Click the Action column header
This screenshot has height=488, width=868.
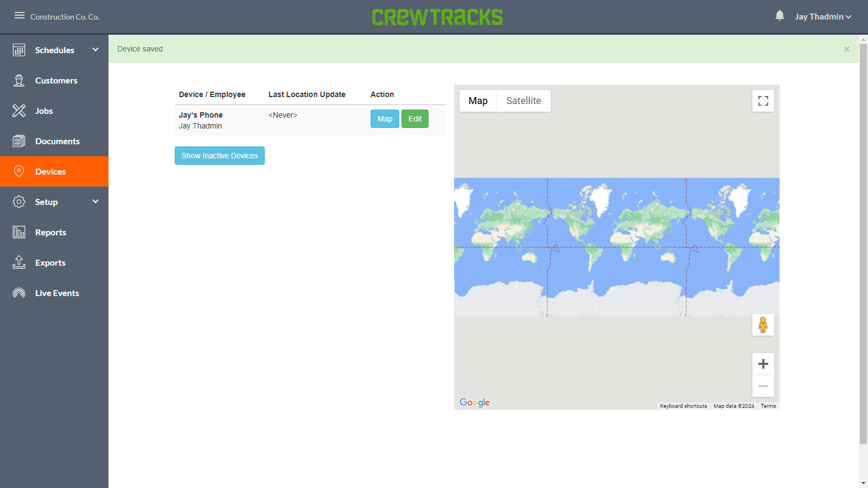pyautogui.click(x=382, y=94)
